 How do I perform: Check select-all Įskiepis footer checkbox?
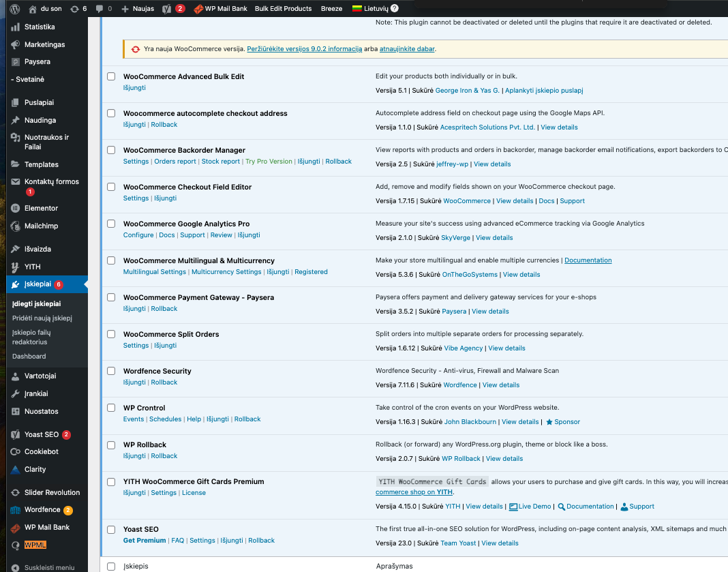(111, 567)
